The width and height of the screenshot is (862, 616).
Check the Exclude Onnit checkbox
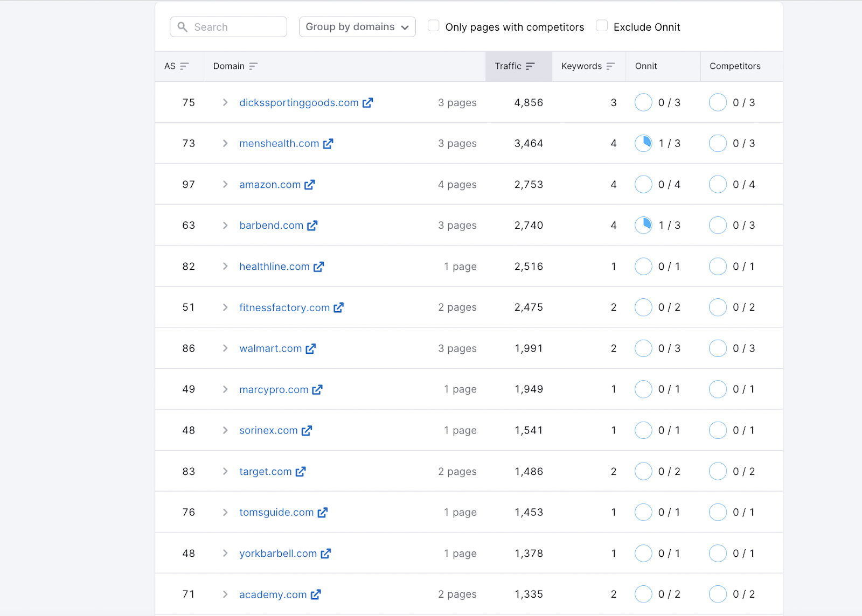click(x=602, y=26)
